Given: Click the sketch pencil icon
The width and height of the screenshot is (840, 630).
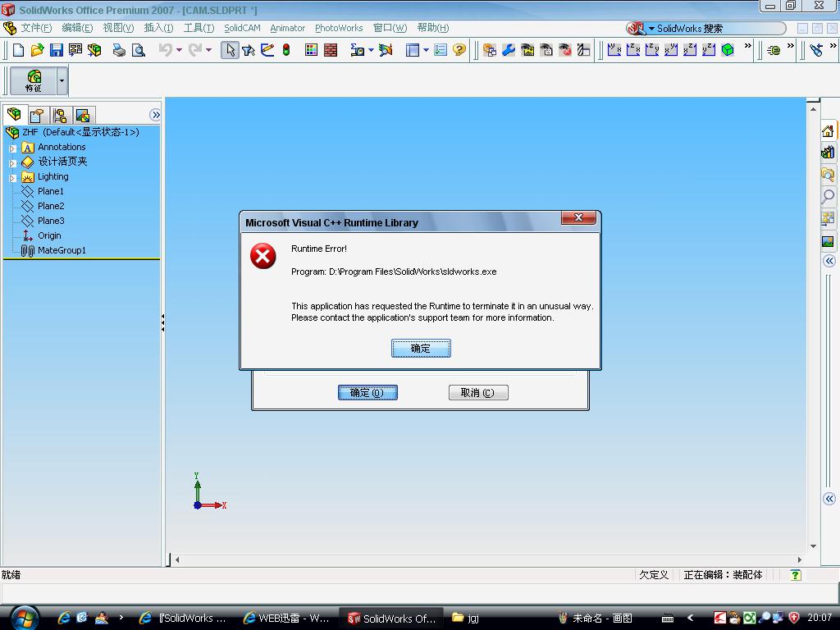Looking at the screenshot, I should coord(267,50).
